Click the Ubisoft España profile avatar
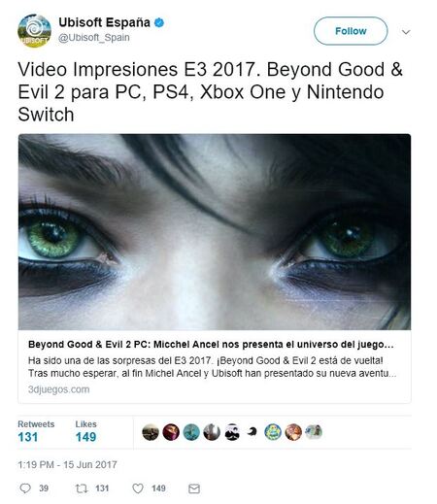The width and height of the screenshot is (437, 504). pos(34,31)
